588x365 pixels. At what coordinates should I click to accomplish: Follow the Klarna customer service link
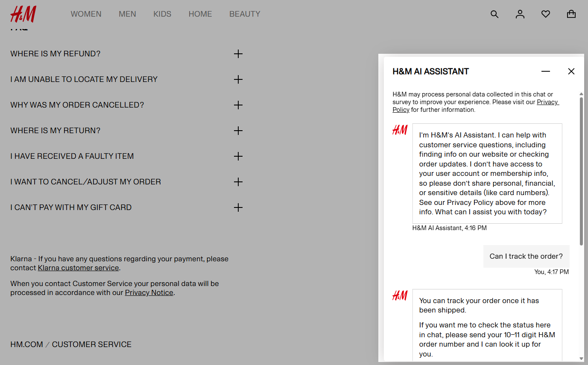click(78, 268)
